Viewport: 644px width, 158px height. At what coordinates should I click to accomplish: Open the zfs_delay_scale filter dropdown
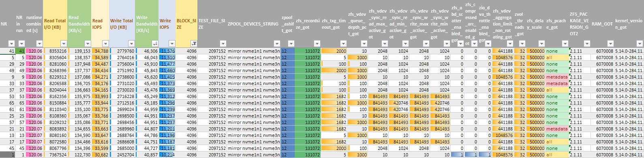(541, 43)
